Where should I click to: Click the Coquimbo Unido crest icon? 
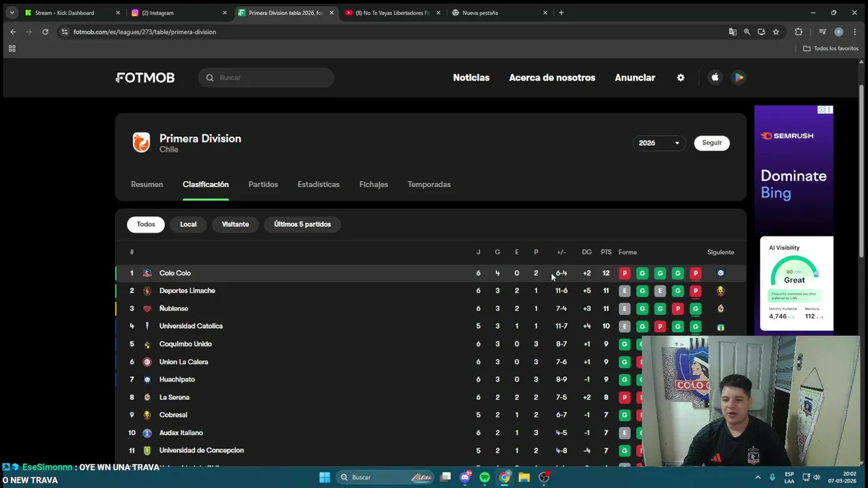pyautogui.click(x=147, y=344)
